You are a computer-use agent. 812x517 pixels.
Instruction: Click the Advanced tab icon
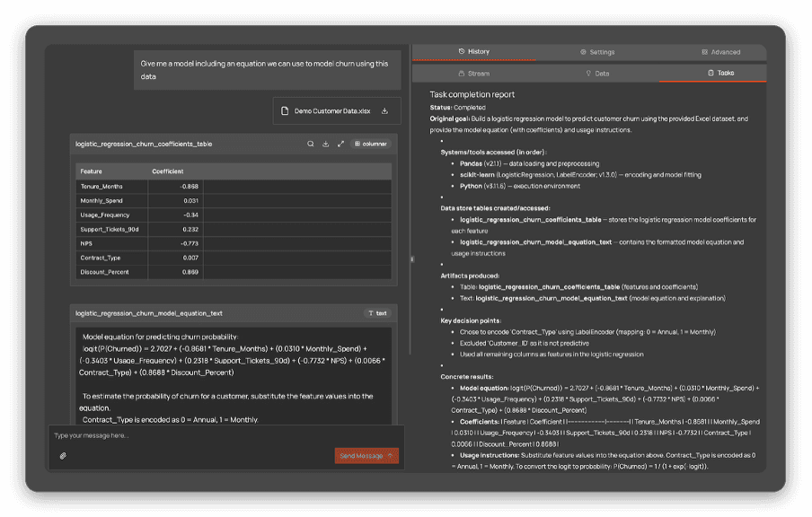(x=704, y=52)
